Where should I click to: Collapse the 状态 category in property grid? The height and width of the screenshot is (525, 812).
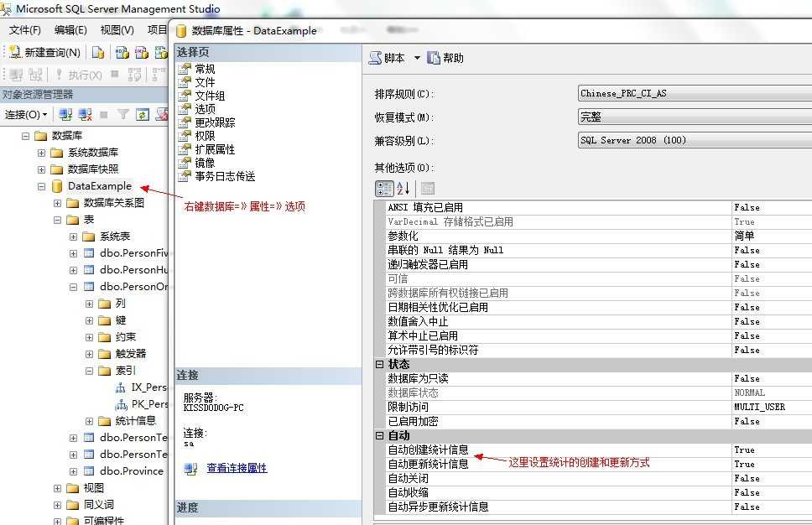point(380,365)
